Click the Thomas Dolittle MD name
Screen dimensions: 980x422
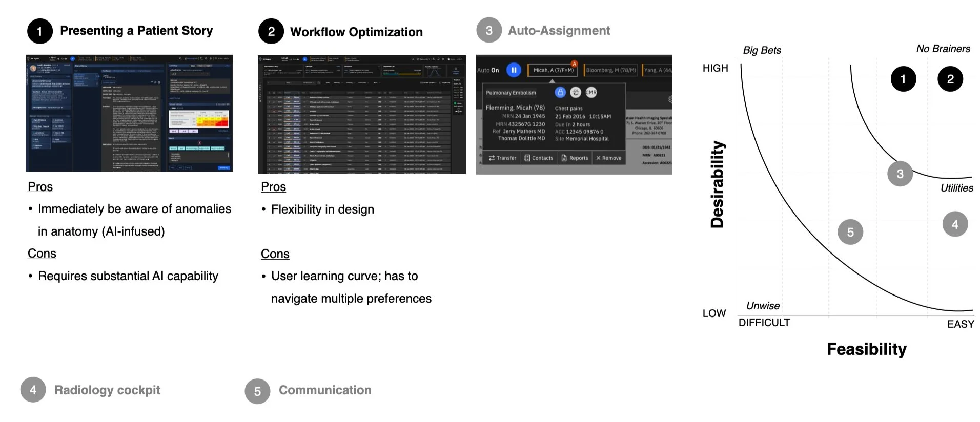(x=522, y=138)
